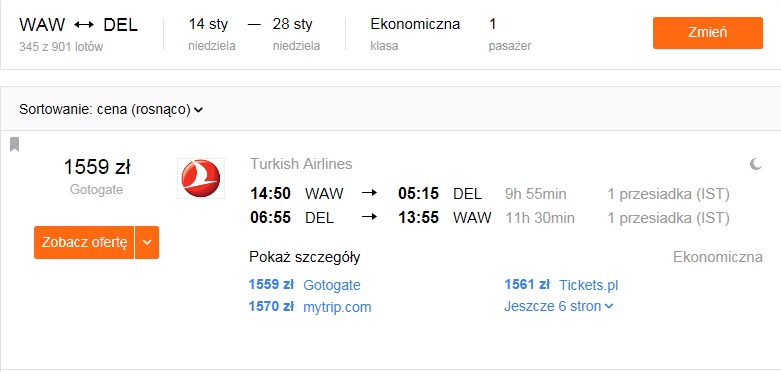781x372 pixels.
Task: Click the bidirectional arrow between WAW and DEL
Action: (x=84, y=24)
